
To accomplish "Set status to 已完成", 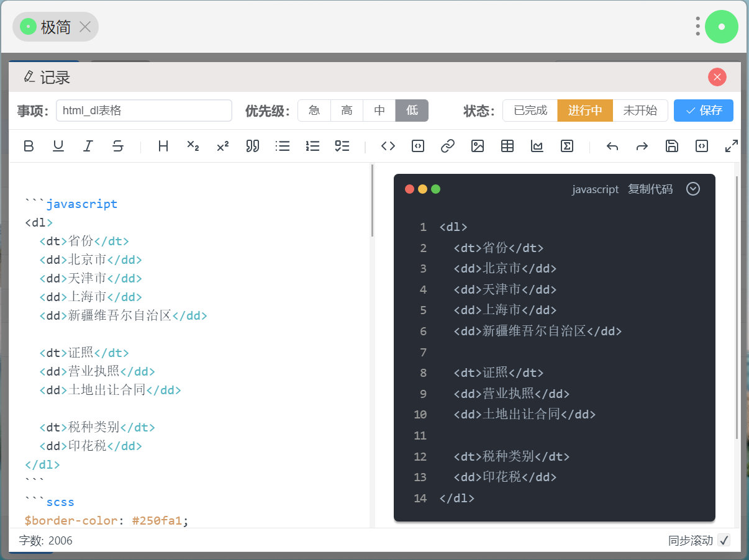I will click(x=530, y=111).
